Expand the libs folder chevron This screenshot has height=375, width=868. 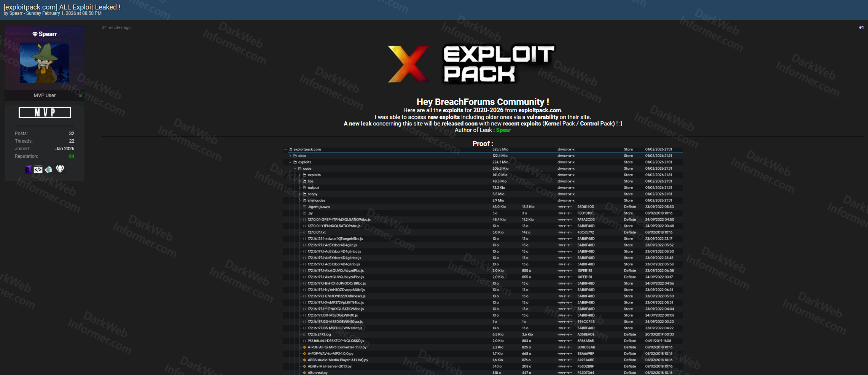(299, 181)
